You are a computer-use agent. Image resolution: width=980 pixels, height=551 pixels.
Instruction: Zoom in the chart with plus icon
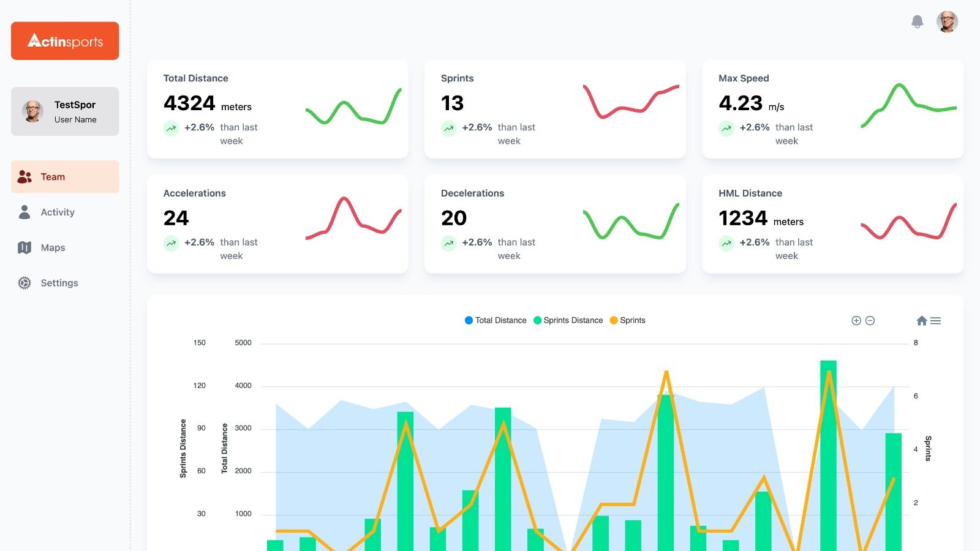[856, 321]
